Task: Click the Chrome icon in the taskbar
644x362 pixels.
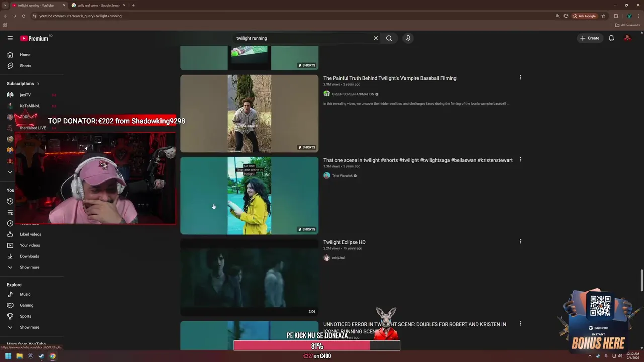Action: click(52, 356)
